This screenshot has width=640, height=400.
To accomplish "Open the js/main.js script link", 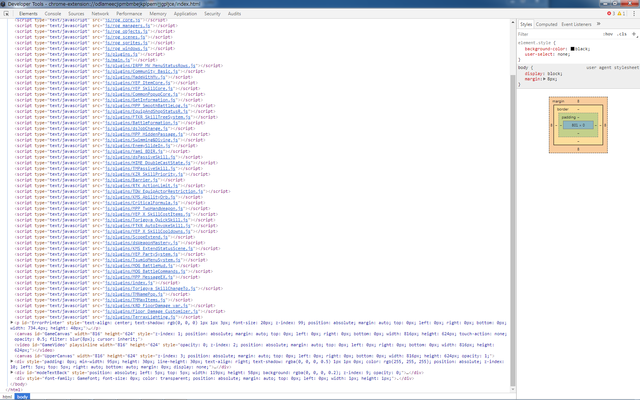I will pos(118,60).
